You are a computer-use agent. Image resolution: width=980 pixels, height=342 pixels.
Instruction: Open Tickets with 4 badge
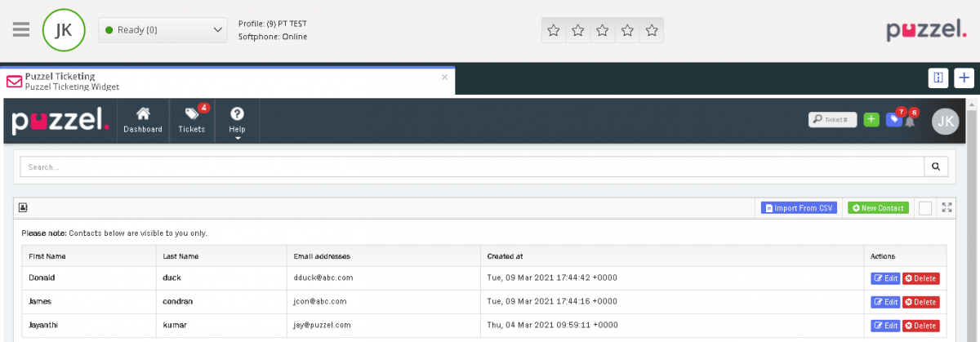[192, 120]
